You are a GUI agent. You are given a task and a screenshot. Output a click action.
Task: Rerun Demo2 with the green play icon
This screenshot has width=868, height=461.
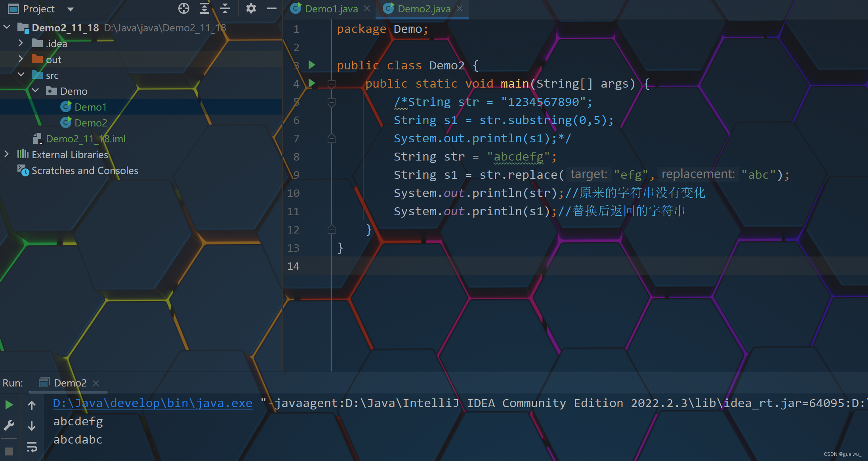(9, 405)
